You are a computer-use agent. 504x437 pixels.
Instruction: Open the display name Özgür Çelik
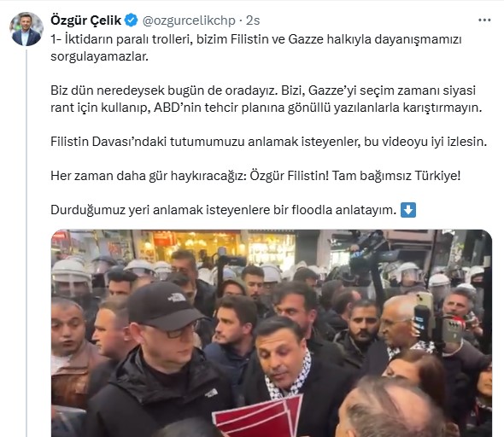(85, 20)
